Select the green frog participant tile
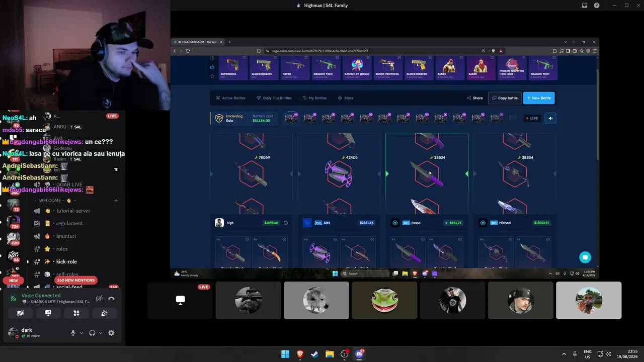Image resolution: width=644 pixels, height=362 pixels. [384, 300]
